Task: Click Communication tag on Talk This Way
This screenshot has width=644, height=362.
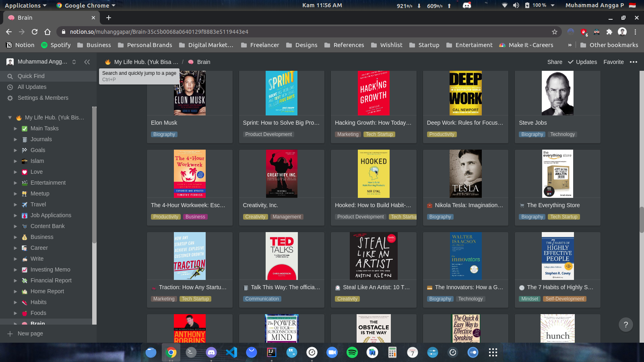Action: (x=262, y=299)
